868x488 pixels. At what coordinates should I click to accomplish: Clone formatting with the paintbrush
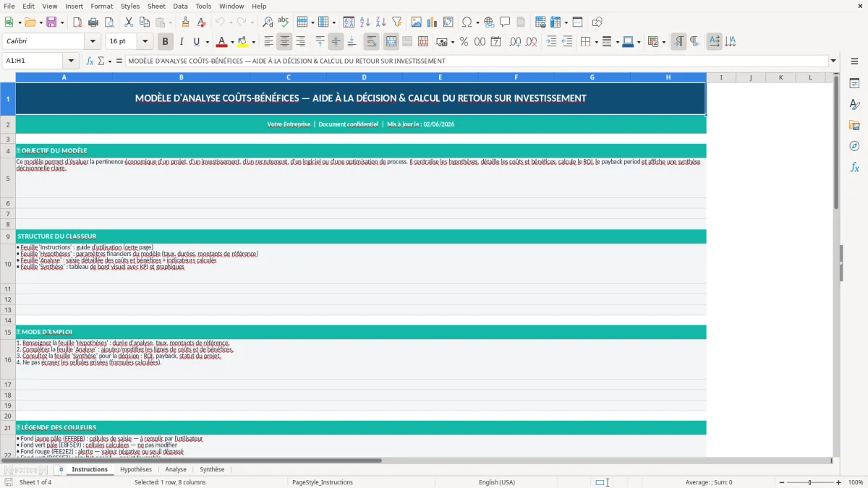pos(186,22)
